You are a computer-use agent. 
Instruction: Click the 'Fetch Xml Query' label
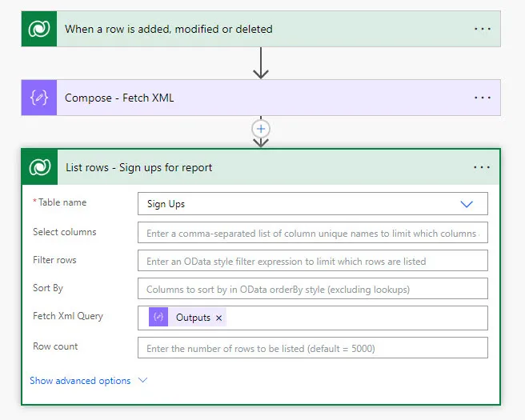coord(68,316)
